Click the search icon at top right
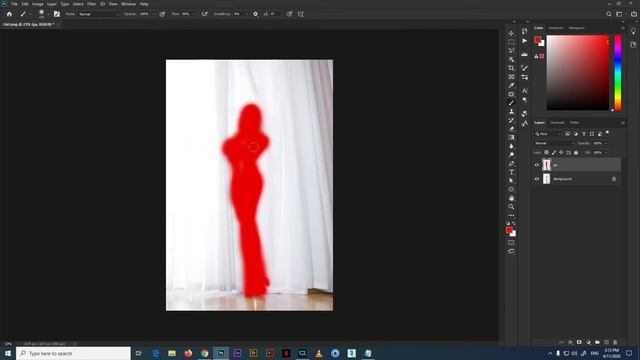Viewport: 640px width, 360px height. [609, 14]
